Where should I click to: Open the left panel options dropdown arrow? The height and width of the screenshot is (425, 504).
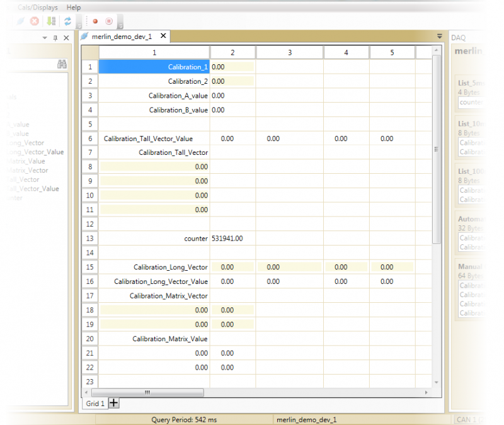point(45,38)
